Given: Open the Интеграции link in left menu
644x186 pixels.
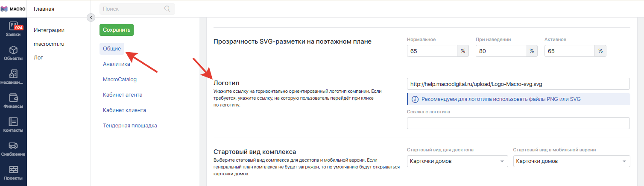Looking at the screenshot, I should pyautogui.click(x=49, y=30).
